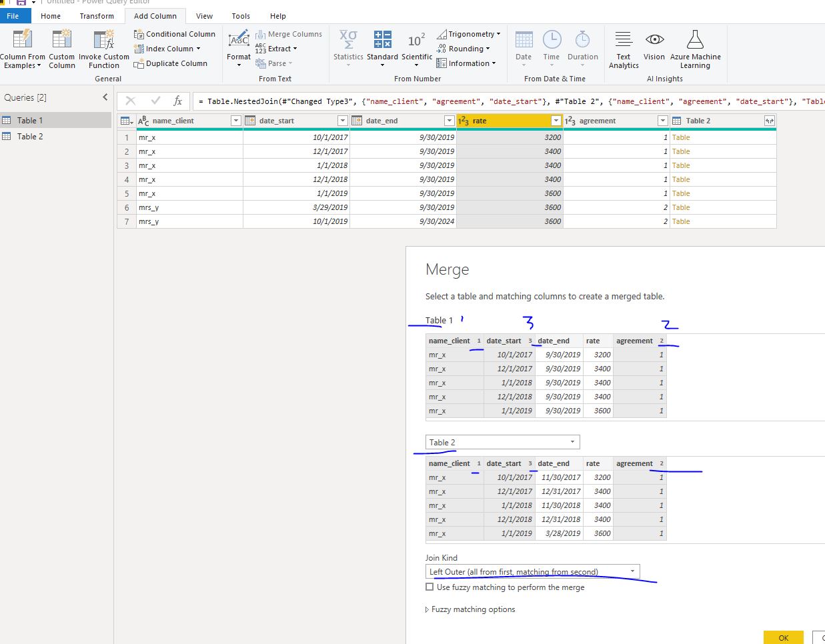Change date_start column data type icon
The height and width of the screenshot is (644, 825).
pyautogui.click(x=250, y=121)
